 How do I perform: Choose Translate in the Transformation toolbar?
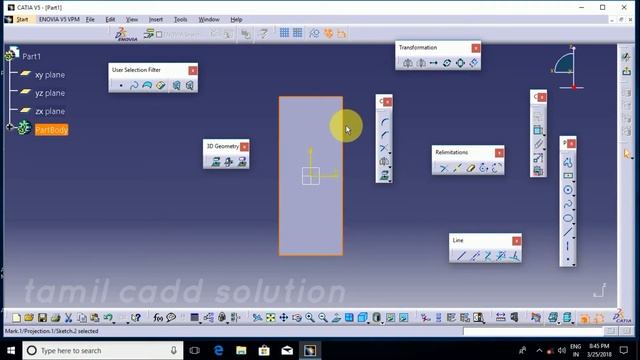(433, 63)
